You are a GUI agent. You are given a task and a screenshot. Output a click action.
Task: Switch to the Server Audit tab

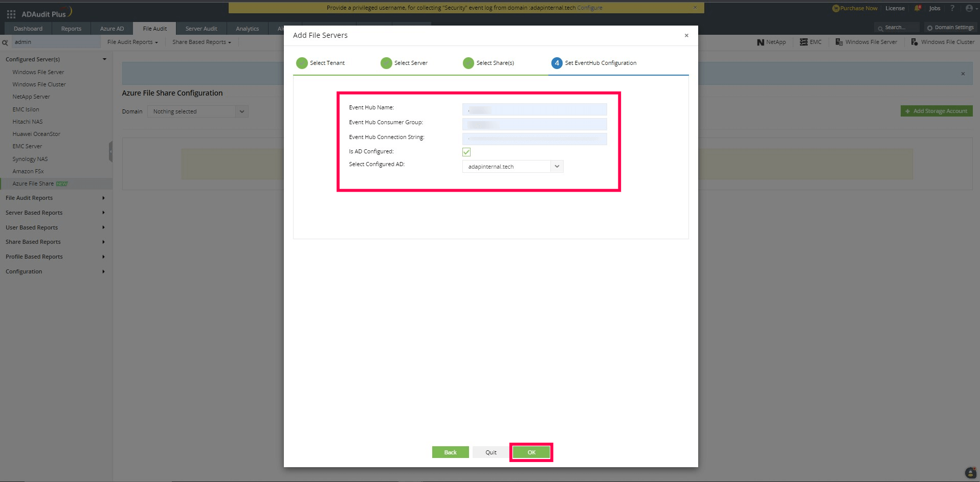tap(201, 28)
